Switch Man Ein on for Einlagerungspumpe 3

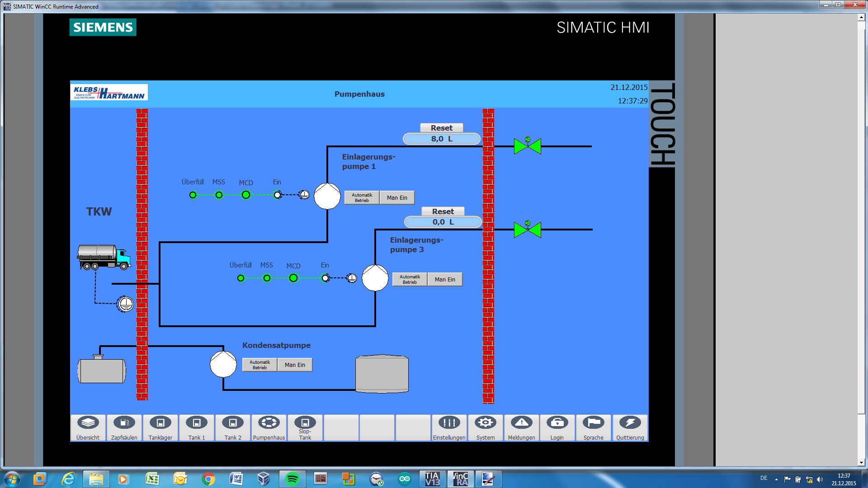coord(445,280)
